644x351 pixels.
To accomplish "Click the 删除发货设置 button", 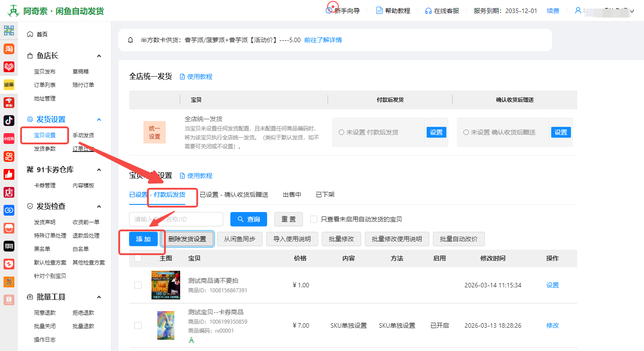I will pos(187,239).
